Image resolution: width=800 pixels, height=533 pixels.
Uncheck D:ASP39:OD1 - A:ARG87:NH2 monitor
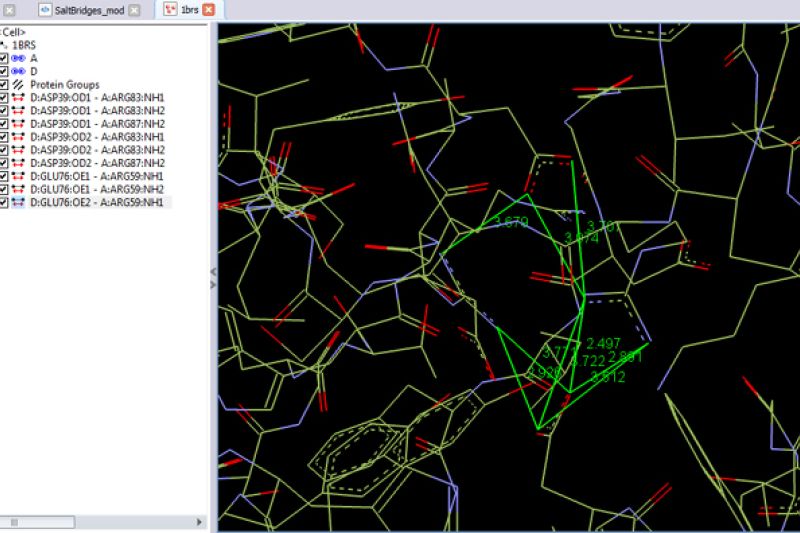pos(4,124)
